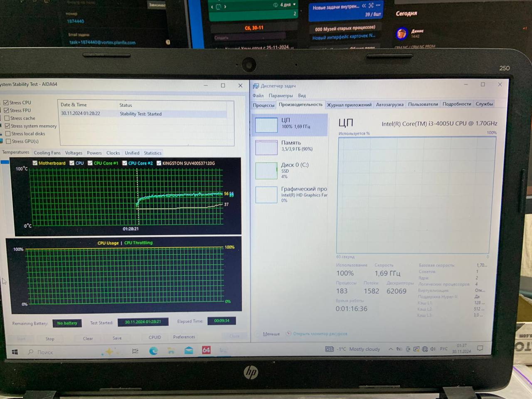Viewport: 532px width, 399px height.
Task: Open the Statistics tab
Action: tap(153, 153)
